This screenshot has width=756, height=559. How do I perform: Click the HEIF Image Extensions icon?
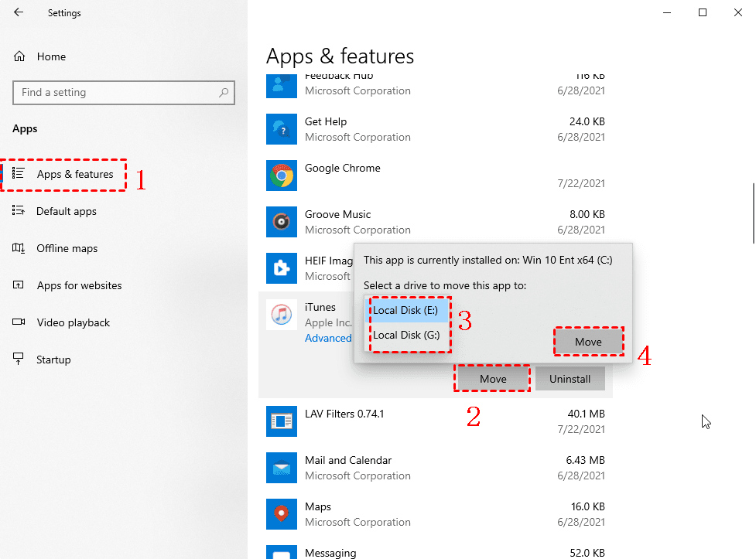click(x=281, y=268)
